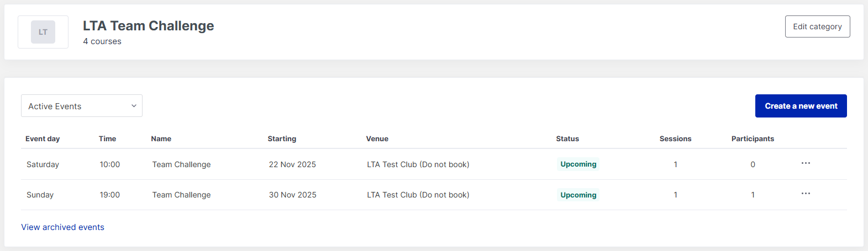Click the LTA Team Challenge heading
The image size is (868, 251).
tap(148, 26)
